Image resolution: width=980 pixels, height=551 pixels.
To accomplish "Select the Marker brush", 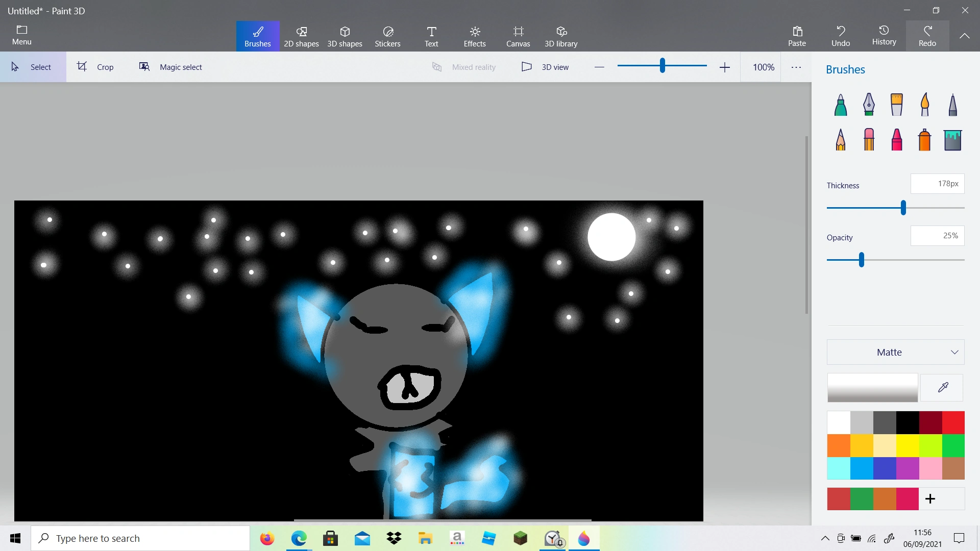I will pyautogui.click(x=840, y=104).
